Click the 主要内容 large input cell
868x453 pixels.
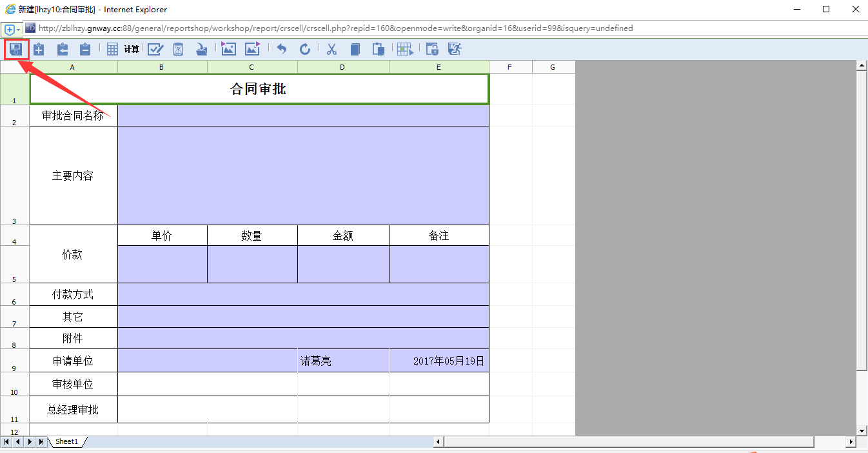tap(303, 176)
